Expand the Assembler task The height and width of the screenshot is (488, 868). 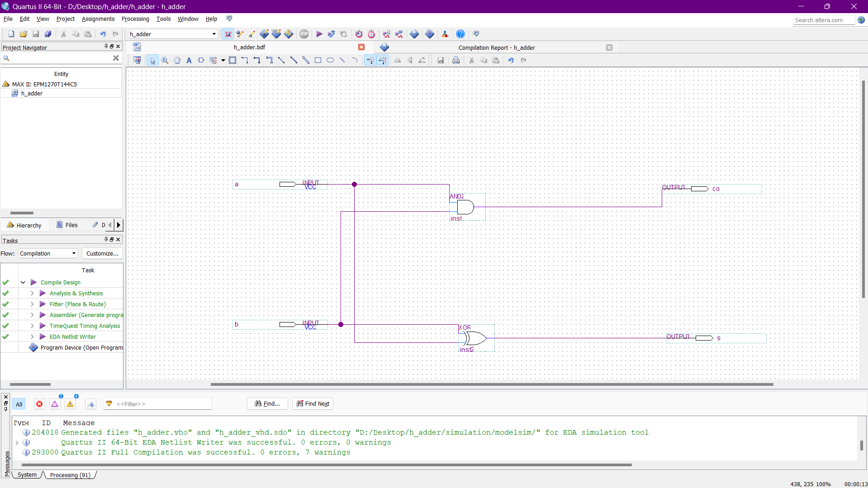(32, 315)
